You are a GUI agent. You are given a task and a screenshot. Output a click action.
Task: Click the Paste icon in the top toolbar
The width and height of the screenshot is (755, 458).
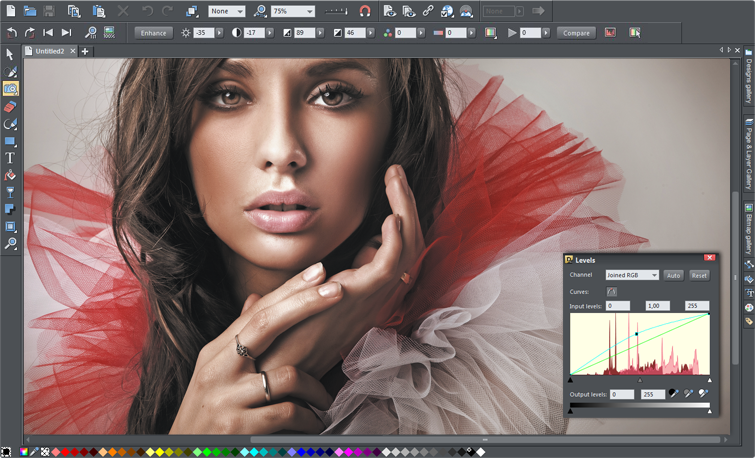(x=99, y=11)
